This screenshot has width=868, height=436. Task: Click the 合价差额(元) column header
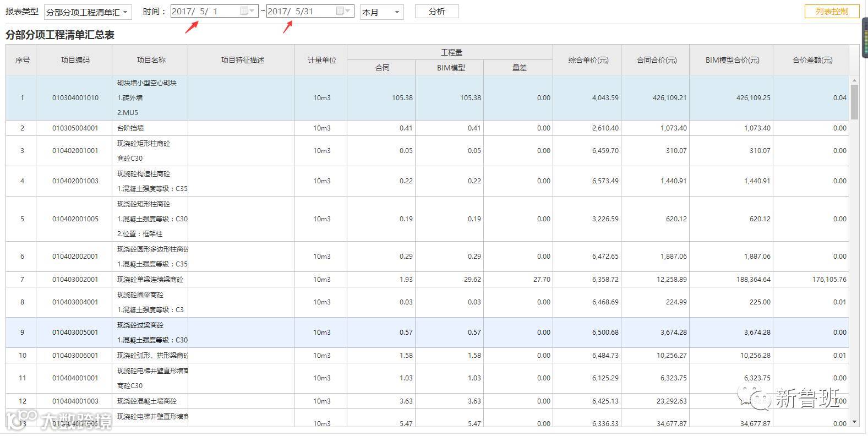click(x=812, y=60)
